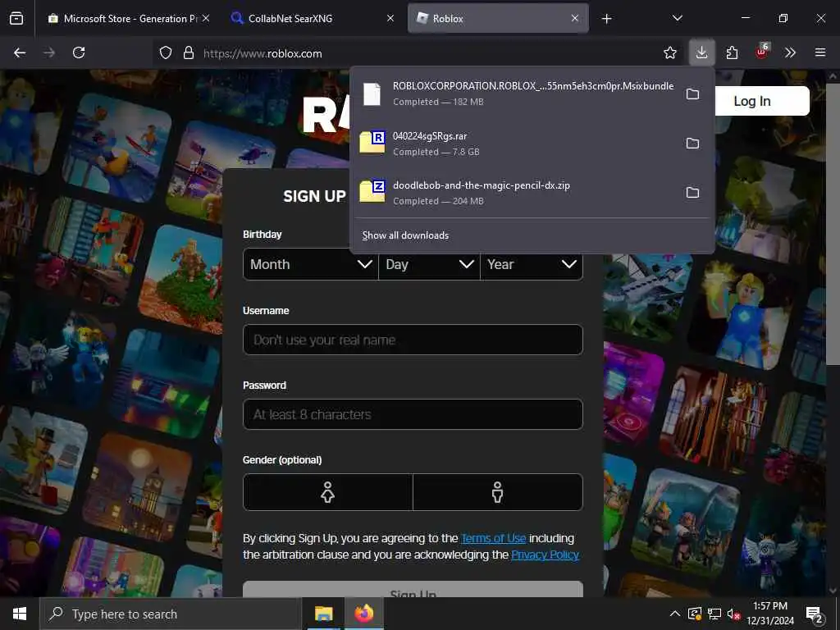The height and width of the screenshot is (630, 840).
Task: Open the ROBLOXCORPORATION Msixbundle download
Action: [x=517, y=94]
